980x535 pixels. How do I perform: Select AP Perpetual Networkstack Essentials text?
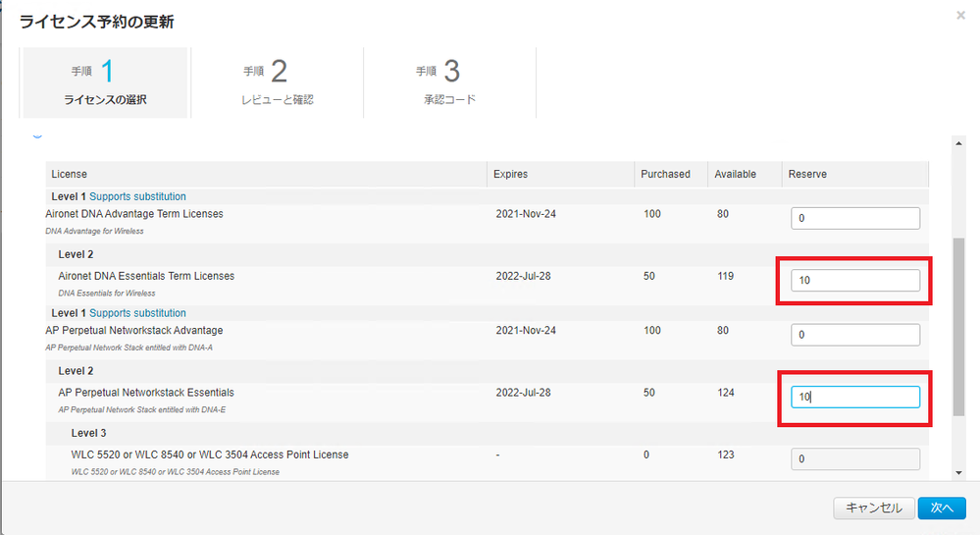click(x=146, y=393)
